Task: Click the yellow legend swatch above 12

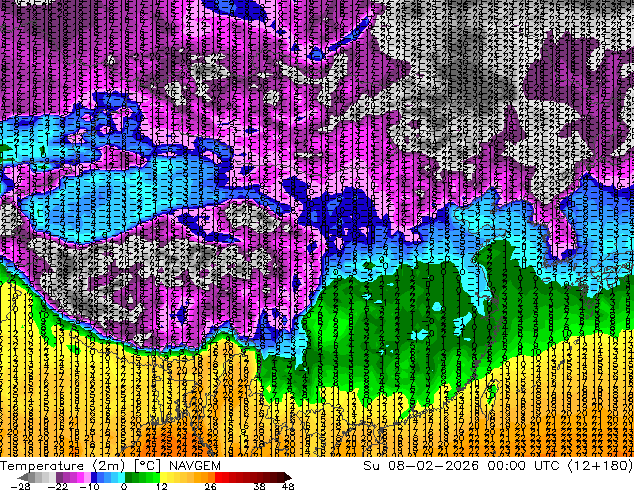Action: tap(163, 477)
